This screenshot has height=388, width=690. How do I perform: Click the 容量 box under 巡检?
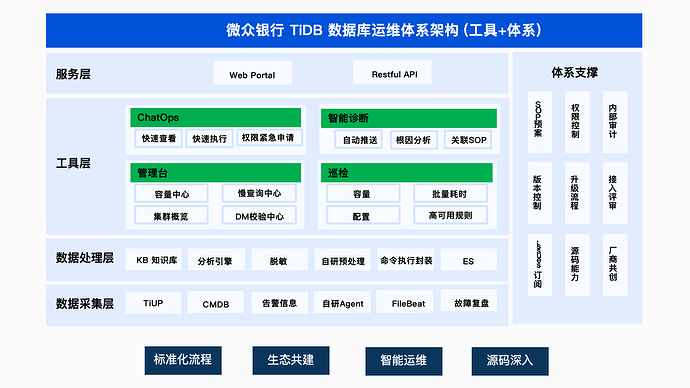click(x=363, y=194)
